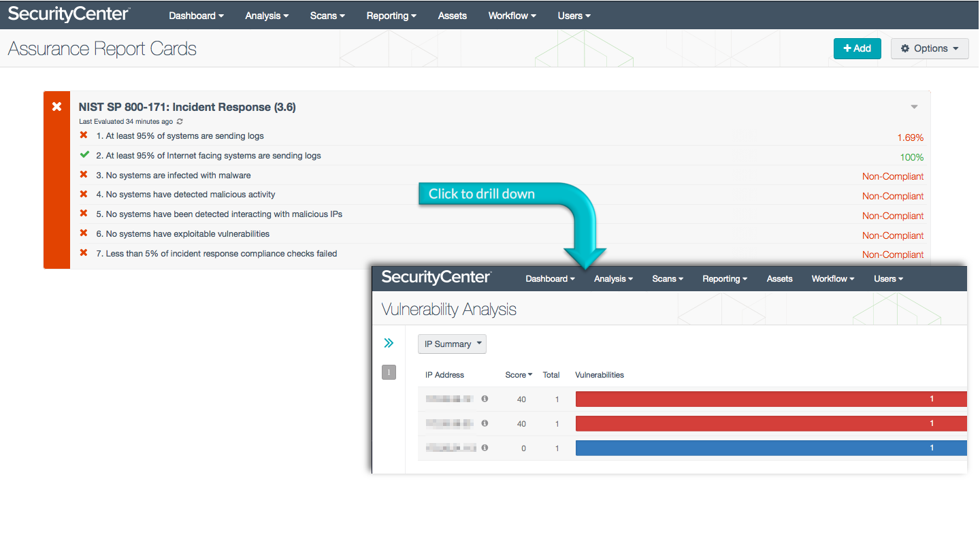Click Assets in the Vulnerability Analysis window
The height and width of the screenshot is (558, 980).
click(780, 279)
